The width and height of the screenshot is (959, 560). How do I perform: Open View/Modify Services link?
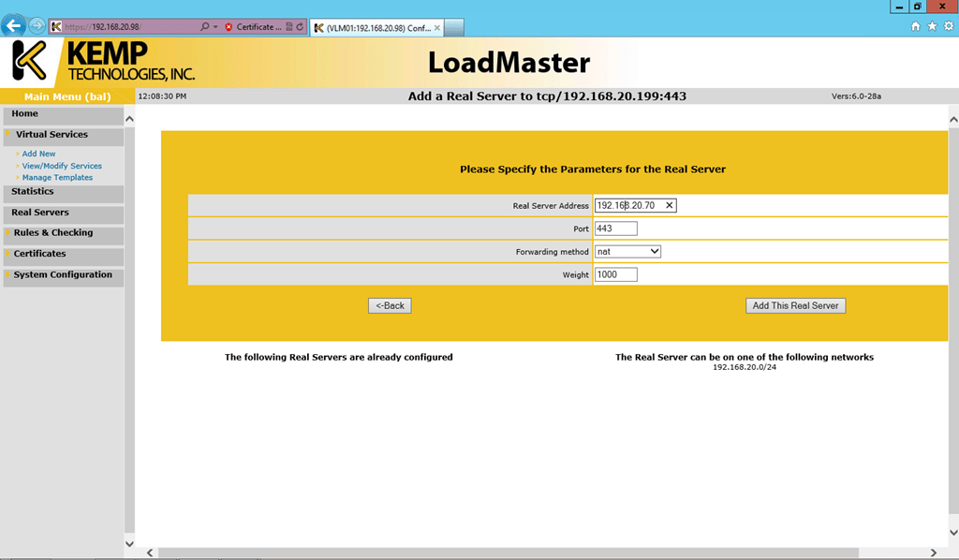click(x=62, y=166)
